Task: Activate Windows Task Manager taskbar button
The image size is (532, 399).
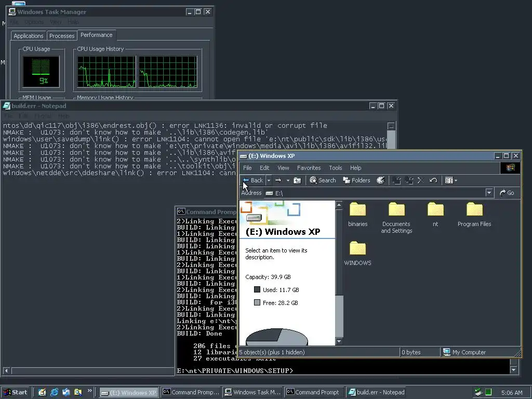Action: pos(253,392)
